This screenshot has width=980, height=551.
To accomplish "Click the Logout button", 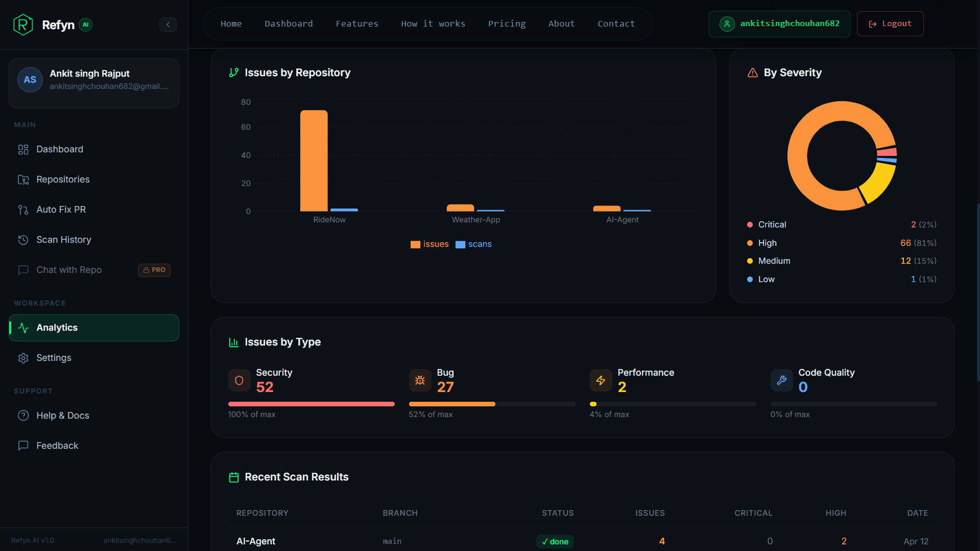I will pos(890,24).
